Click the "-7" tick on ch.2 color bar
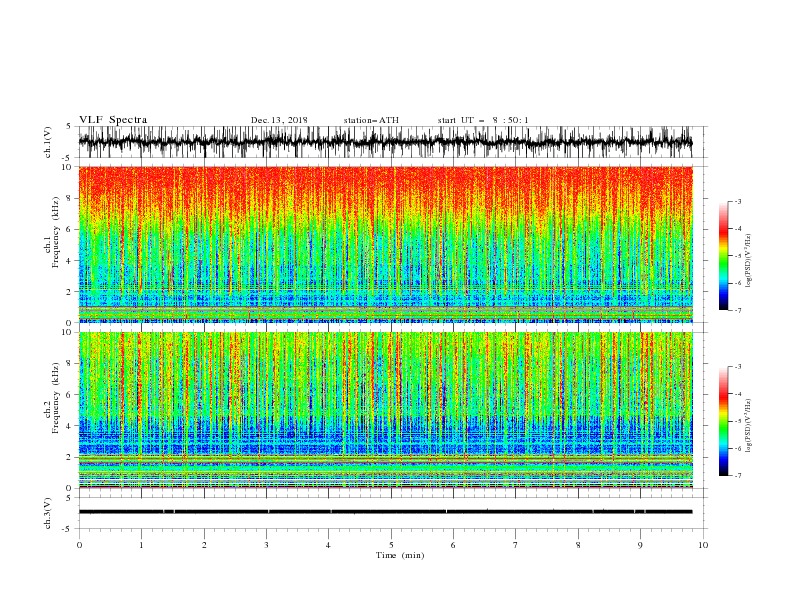Screen dimensions: 792x612 (737, 476)
